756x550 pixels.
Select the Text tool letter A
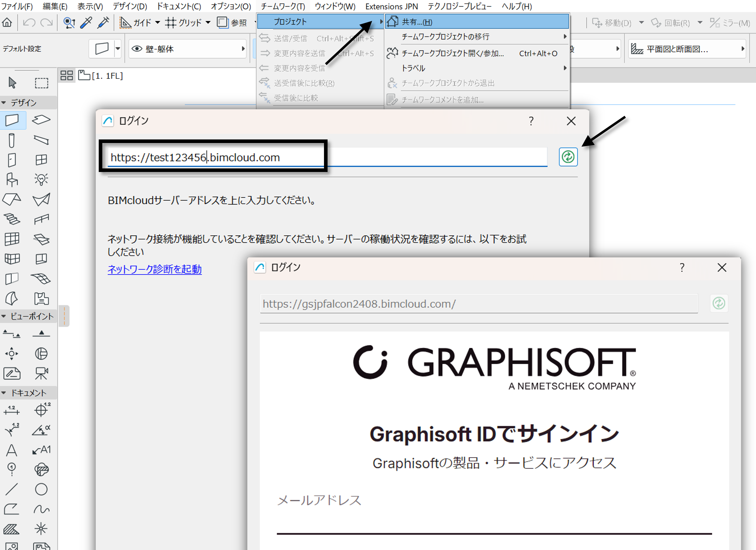(12, 450)
